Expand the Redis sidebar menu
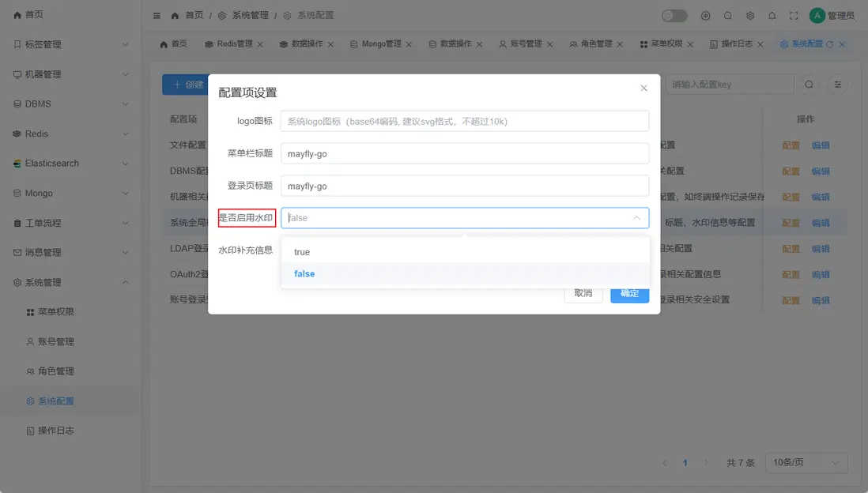Image resolution: width=868 pixels, height=493 pixels. point(70,134)
